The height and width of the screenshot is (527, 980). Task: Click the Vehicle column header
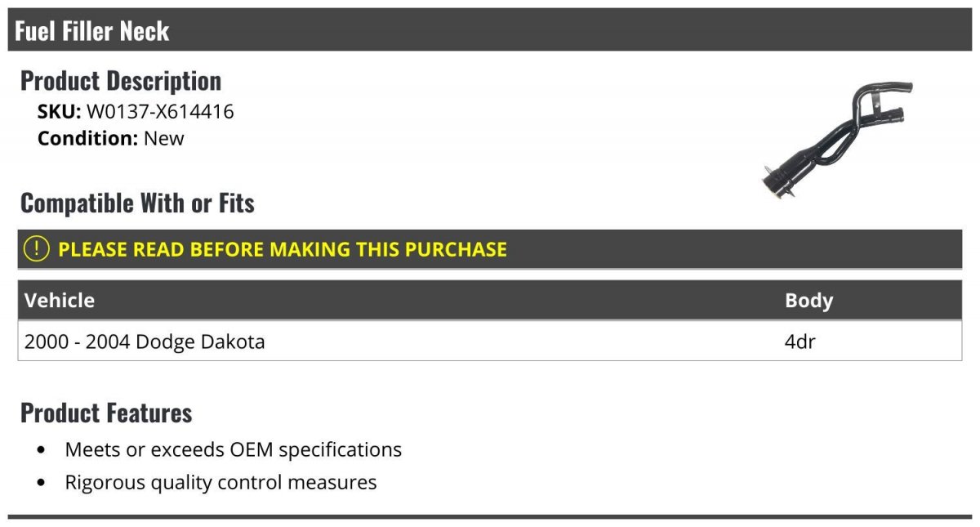60,300
